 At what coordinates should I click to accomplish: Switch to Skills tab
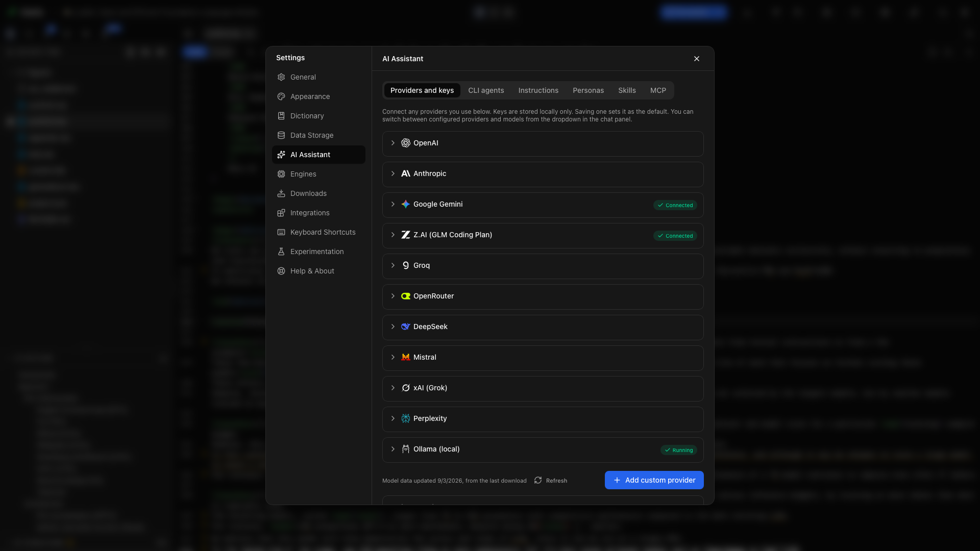pyautogui.click(x=627, y=90)
